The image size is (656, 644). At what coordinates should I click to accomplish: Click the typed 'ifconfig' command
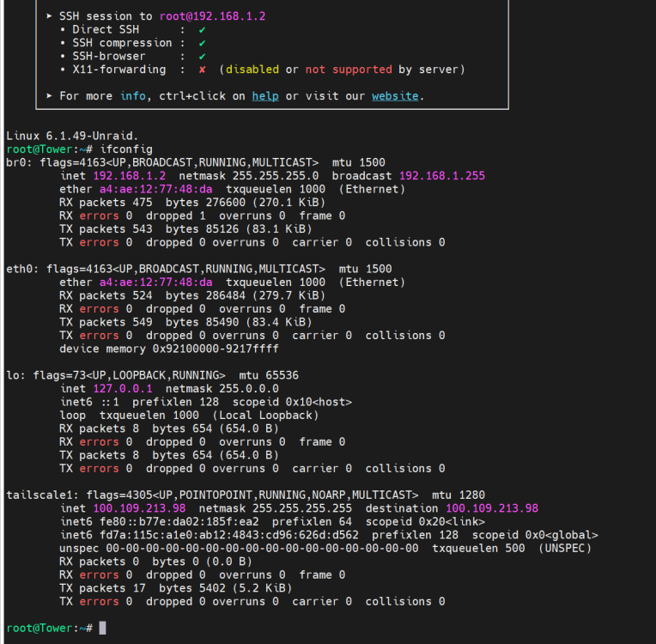126,149
